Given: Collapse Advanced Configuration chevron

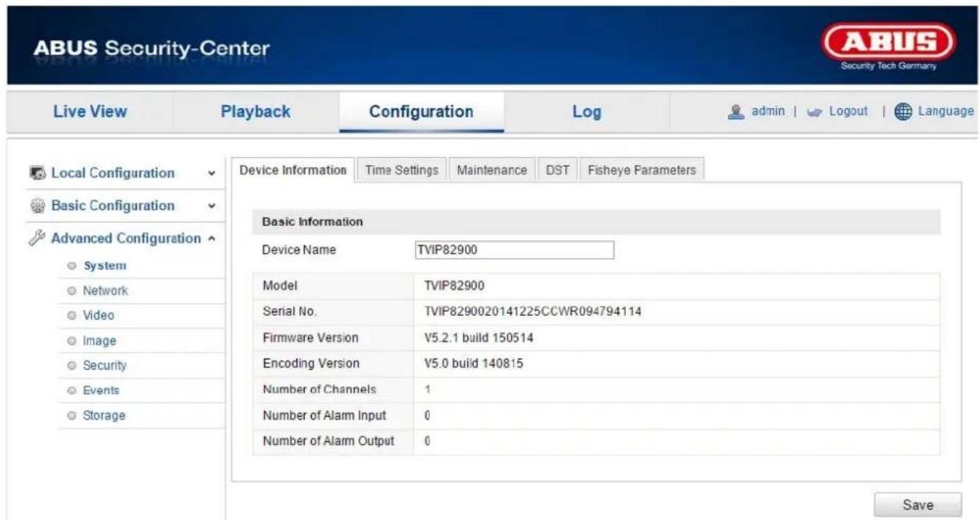Looking at the screenshot, I should [213, 238].
